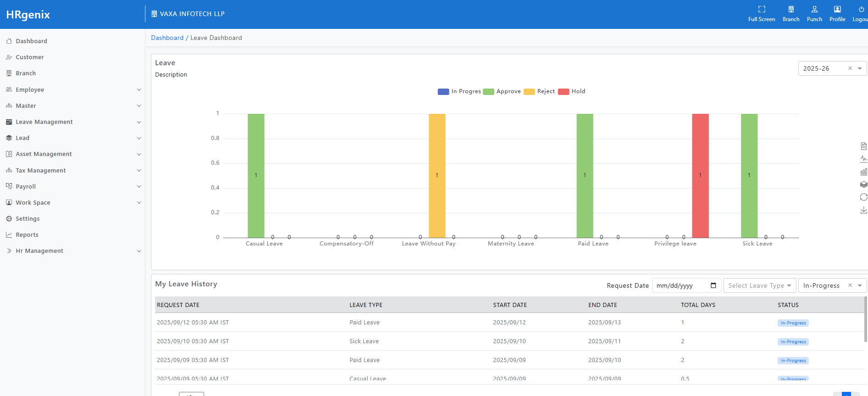Switch chart to stacked view
This screenshot has height=396, width=868.
tap(863, 184)
